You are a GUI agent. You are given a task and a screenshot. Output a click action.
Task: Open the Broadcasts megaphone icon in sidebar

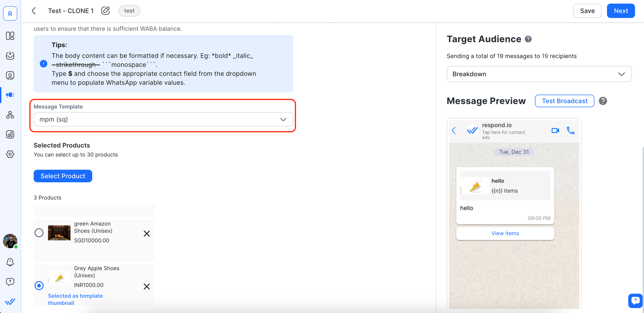(x=10, y=95)
